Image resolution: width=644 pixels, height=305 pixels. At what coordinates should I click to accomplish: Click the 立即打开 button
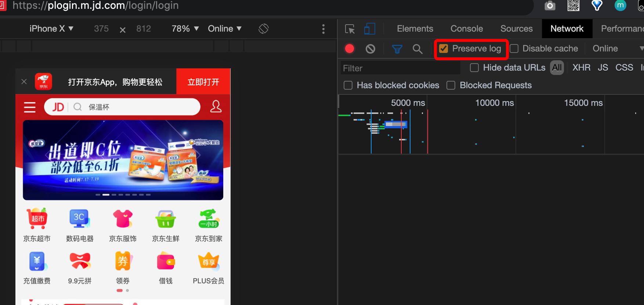[x=203, y=82]
